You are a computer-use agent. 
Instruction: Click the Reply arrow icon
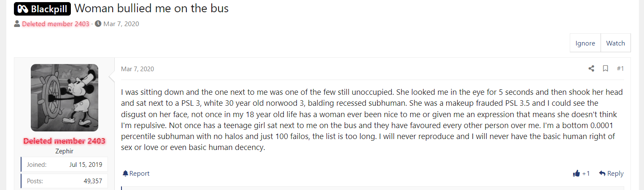click(x=602, y=174)
